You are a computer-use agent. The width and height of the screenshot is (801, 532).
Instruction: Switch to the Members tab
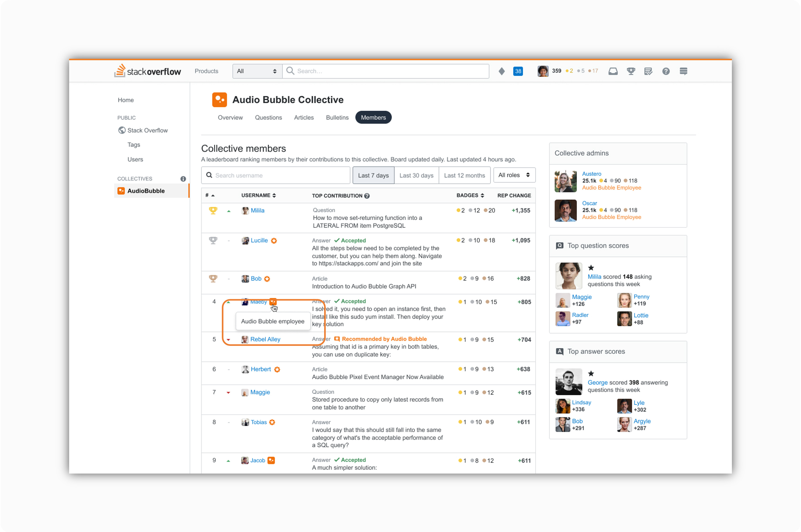(x=373, y=117)
